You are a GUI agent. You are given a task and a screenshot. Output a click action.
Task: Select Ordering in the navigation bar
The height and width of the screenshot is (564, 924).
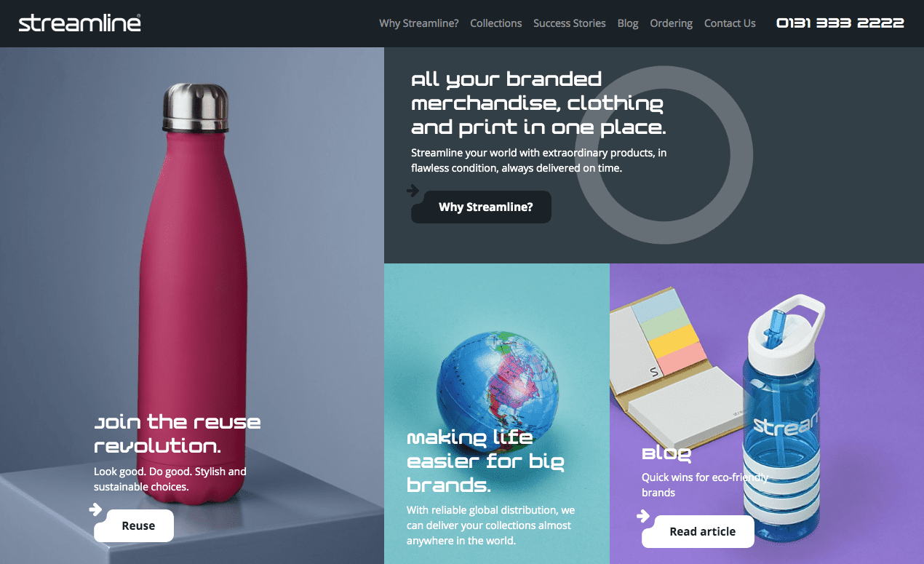(672, 23)
